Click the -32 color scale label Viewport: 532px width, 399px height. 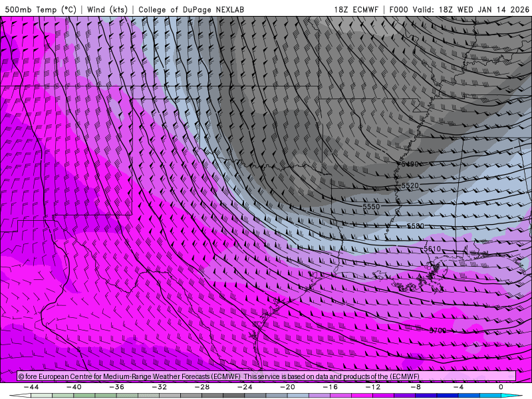pos(160,387)
